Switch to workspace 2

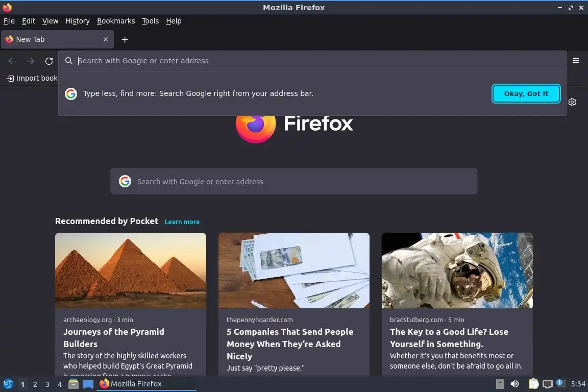point(35,384)
